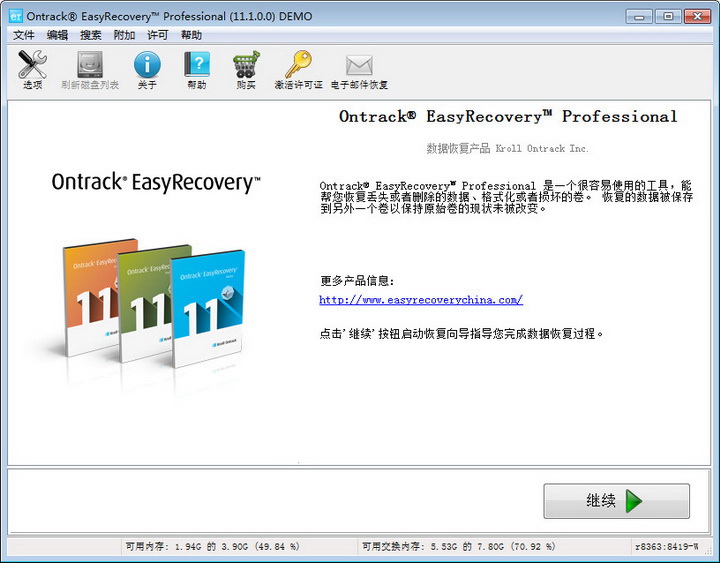Follow the www.easyrecoverychina.com link
The image size is (720, 563).
click(421, 300)
